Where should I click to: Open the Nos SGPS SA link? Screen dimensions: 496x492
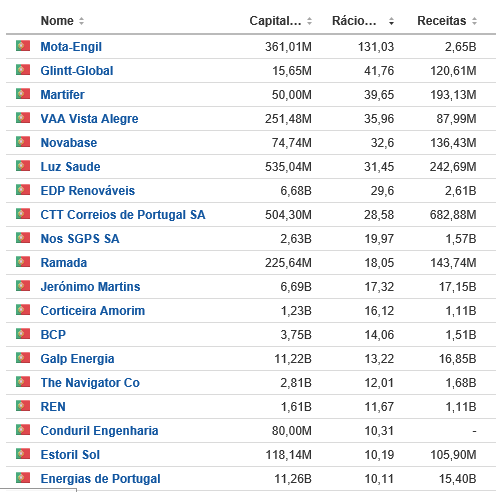[x=80, y=239]
